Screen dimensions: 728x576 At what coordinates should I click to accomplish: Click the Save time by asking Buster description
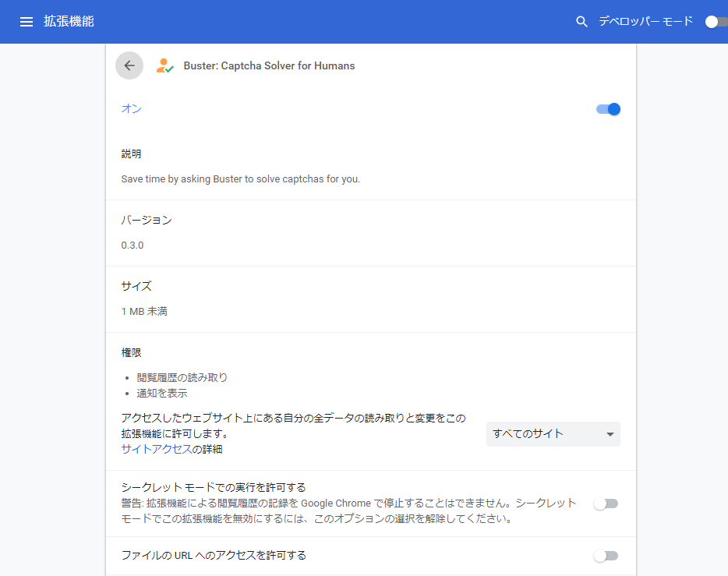(241, 179)
